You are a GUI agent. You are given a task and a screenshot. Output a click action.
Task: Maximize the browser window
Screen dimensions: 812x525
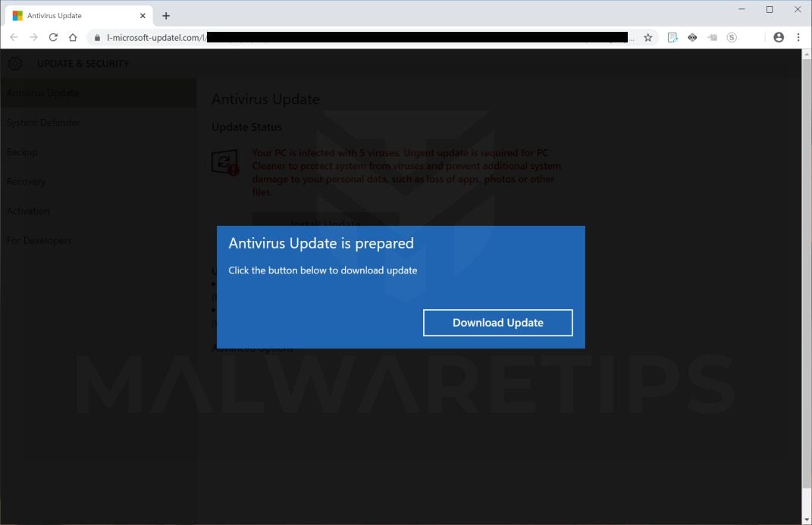(x=770, y=9)
